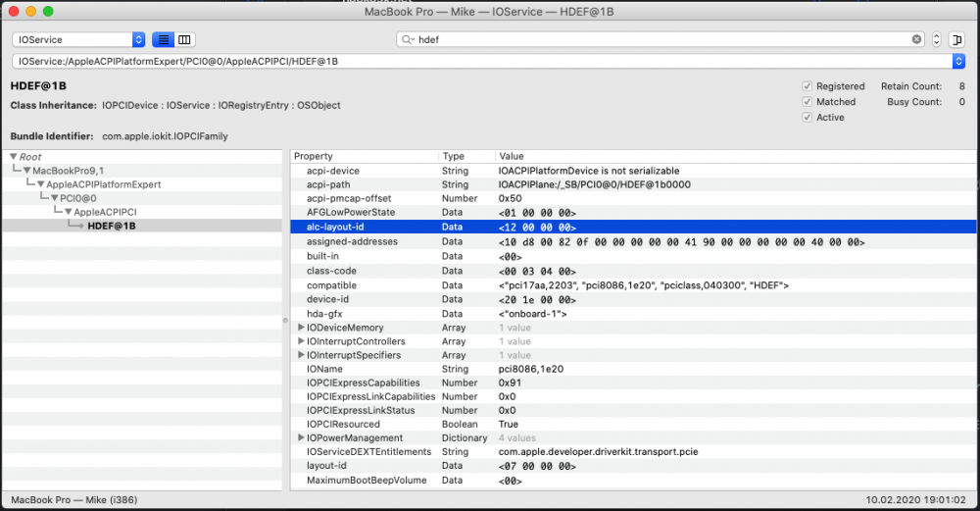Select the MacBookPro9,1 tree label
The image size is (980, 511).
point(69,171)
